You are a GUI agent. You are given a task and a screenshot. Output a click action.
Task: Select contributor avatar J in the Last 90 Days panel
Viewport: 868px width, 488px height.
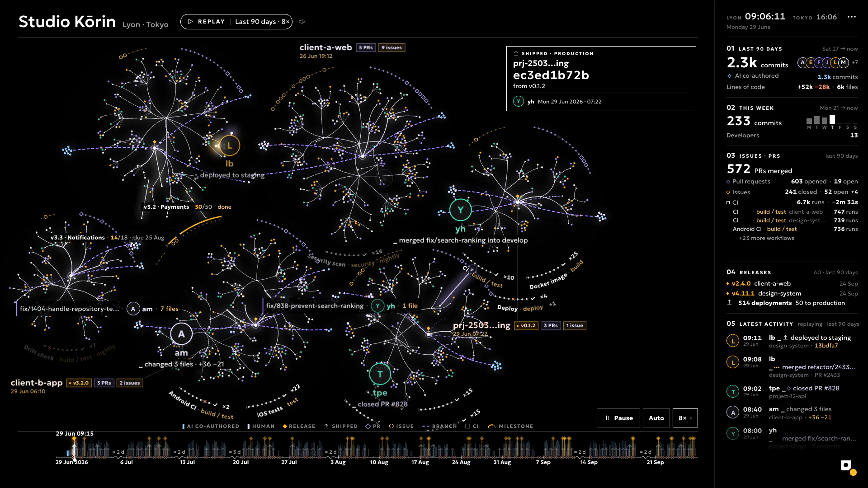(827, 62)
